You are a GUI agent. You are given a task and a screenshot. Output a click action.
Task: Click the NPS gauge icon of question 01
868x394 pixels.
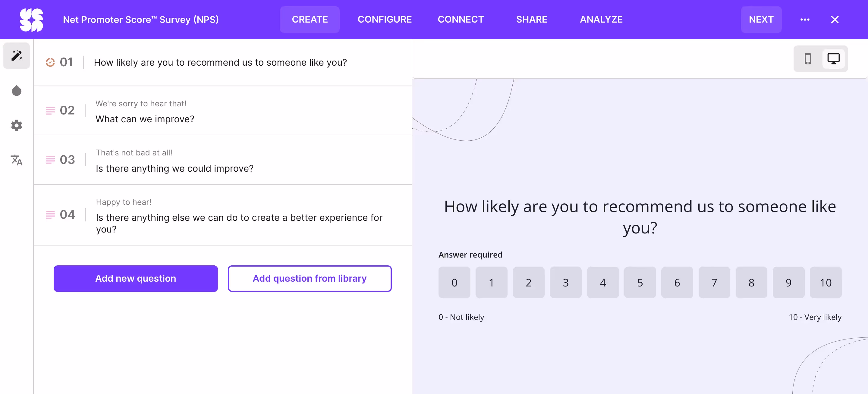pyautogui.click(x=50, y=62)
